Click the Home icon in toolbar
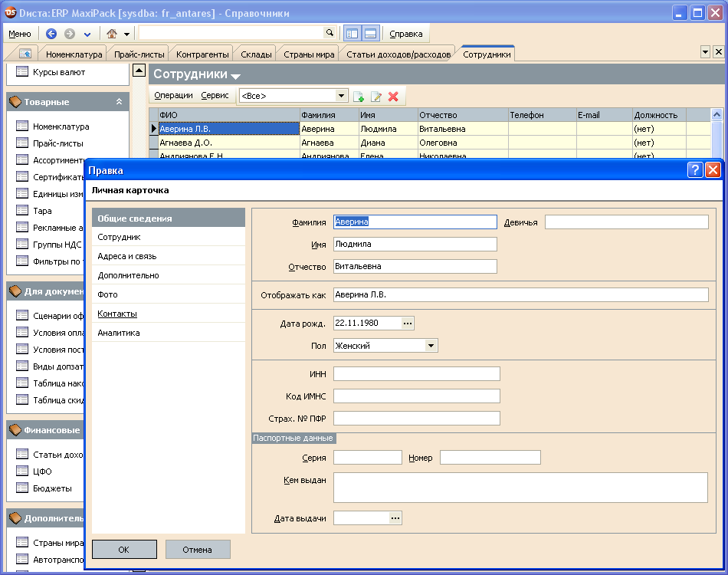728x575 pixels. point(112,34)
